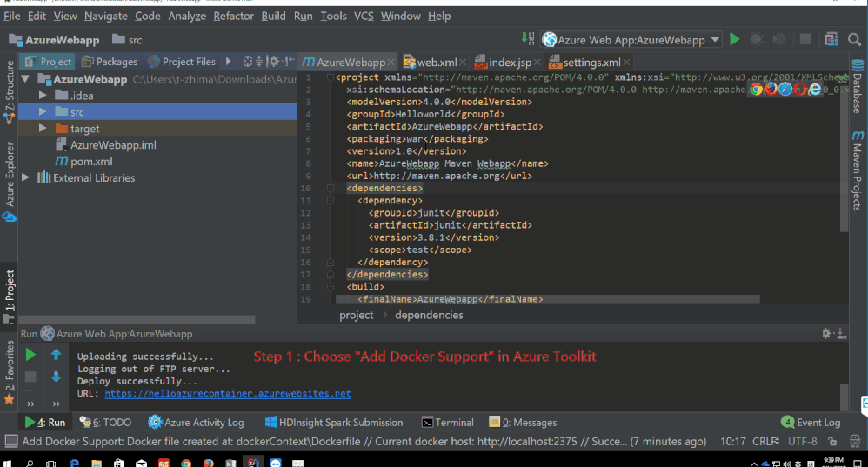
Task: Open in Safari browser icon in editor
Action: tap(785, 89)
